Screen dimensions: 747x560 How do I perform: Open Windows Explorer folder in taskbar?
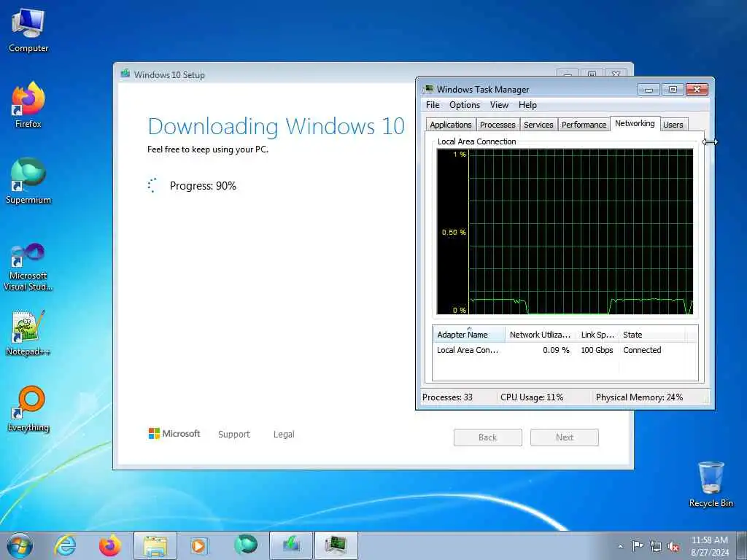tap(155, 545)
